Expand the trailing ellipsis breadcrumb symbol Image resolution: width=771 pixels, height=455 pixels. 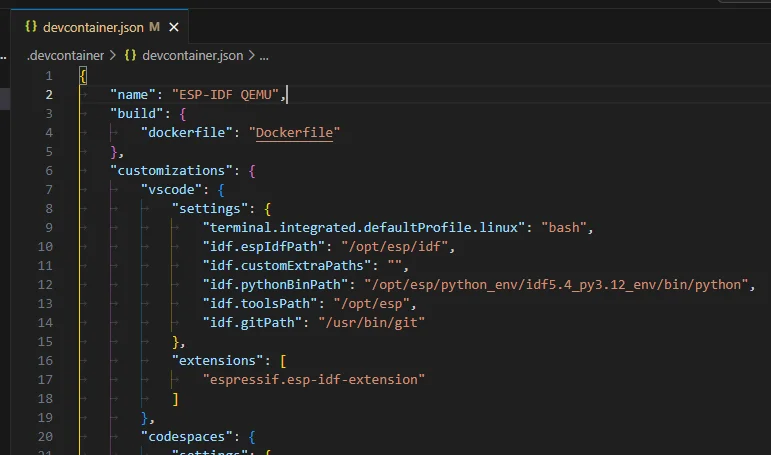(263, 55)
